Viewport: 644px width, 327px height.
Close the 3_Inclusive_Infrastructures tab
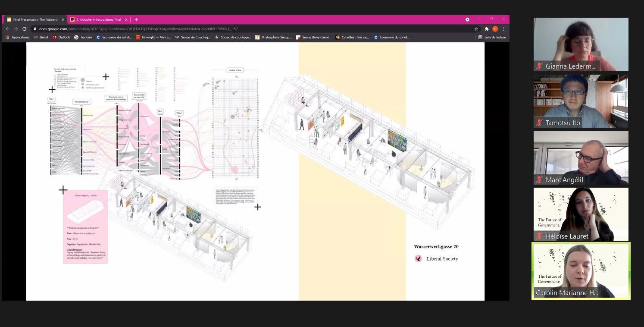(126, 19)
